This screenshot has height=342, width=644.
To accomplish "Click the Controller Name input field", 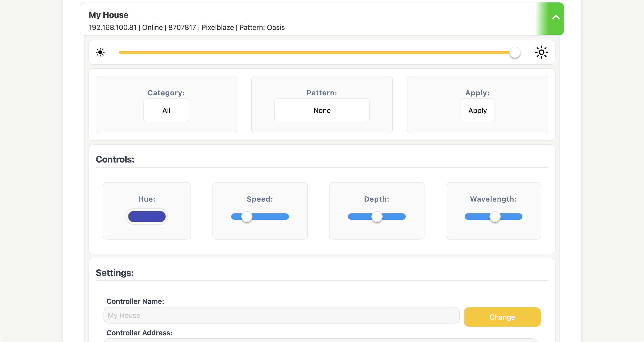I will pos(281,315).
